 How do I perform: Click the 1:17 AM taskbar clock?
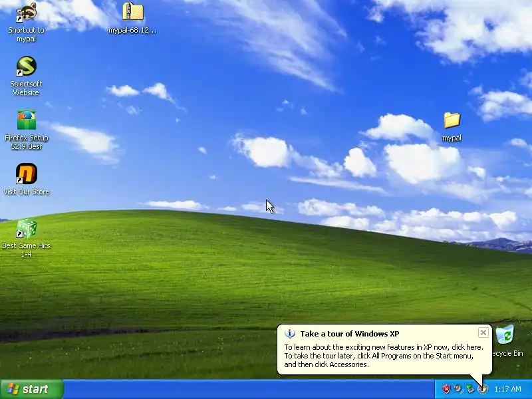point(507,389)
